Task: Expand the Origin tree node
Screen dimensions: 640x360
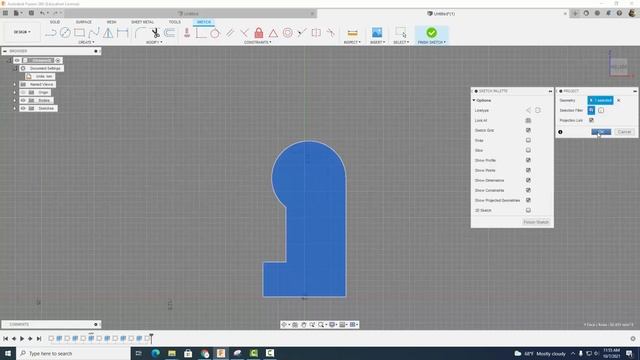Action: tap(15, 92)
